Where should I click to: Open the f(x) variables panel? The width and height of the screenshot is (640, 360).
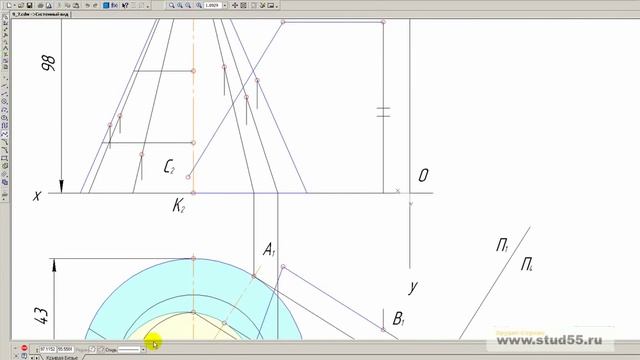tap(115, 5)
